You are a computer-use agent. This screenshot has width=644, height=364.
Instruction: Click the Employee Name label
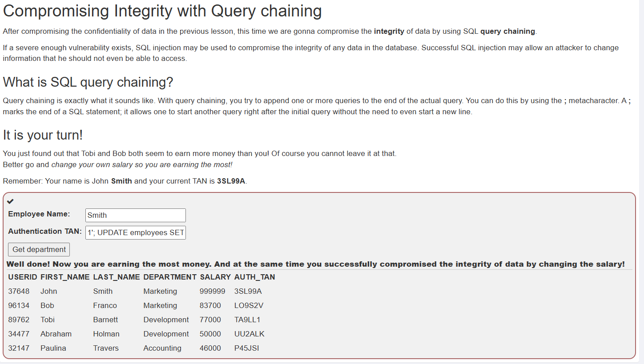[x=39, y=214]
